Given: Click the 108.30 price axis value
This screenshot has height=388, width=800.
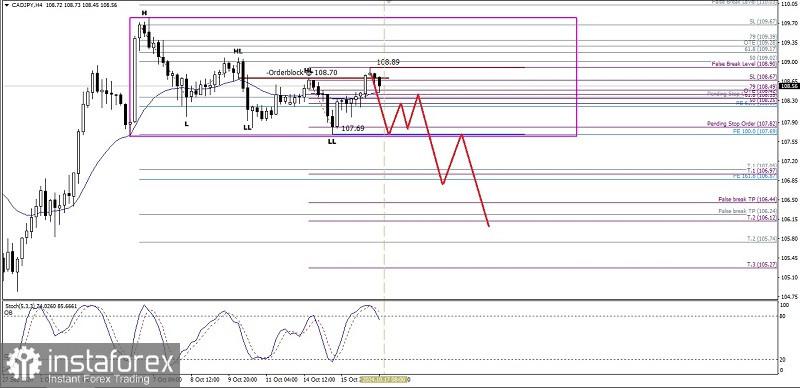Looking at the screenshot, I should click(790, 101).
